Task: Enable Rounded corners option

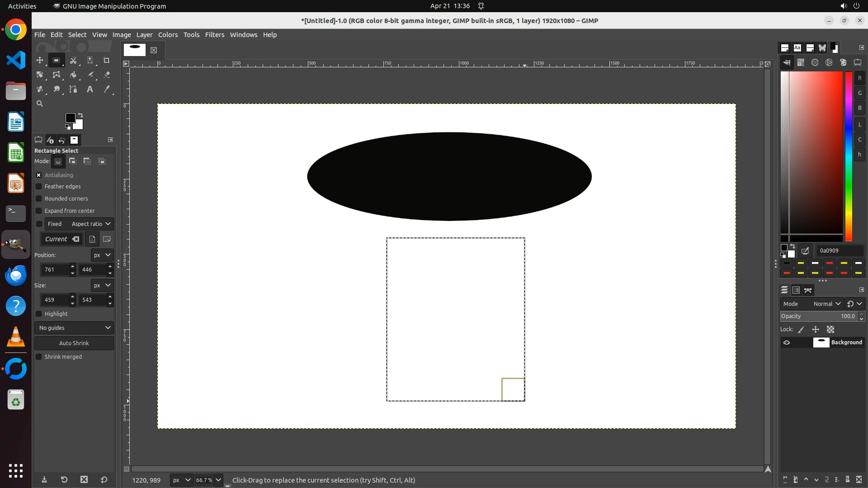Action: coord(39,198)
